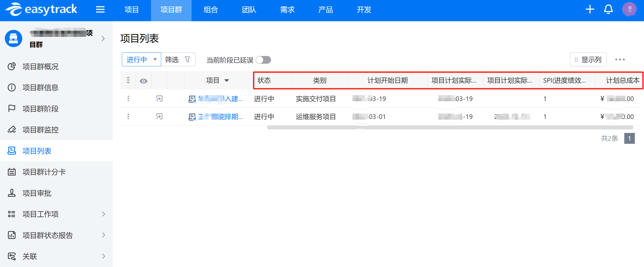Click the 项目群状态报告 chart icon
Viewport: 644px width, 267px height.
pyautogui.click(x=12, y=235)
